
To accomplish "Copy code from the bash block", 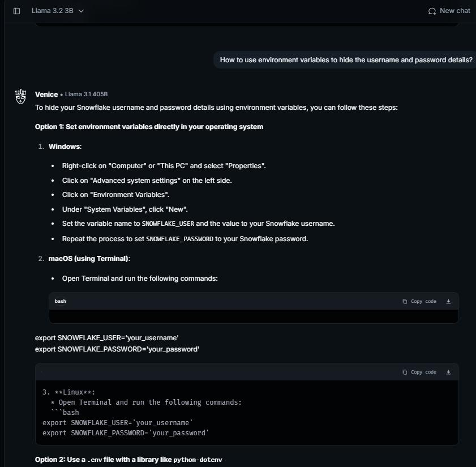I will (419, 301).
